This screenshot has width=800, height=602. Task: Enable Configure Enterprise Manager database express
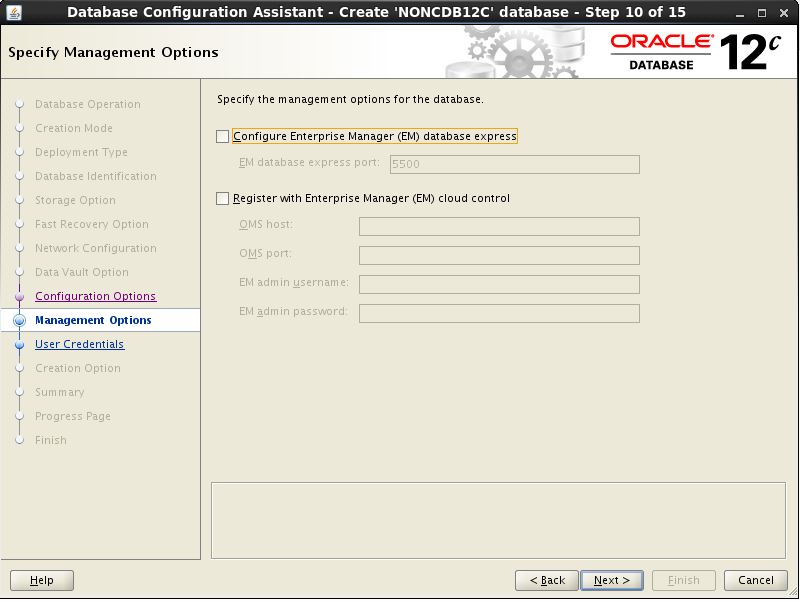(x=223, y=136)
